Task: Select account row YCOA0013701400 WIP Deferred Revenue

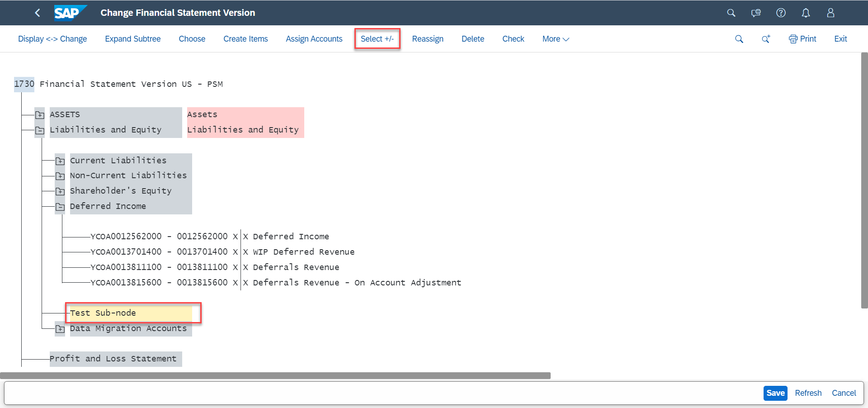Action: (222, 252)
